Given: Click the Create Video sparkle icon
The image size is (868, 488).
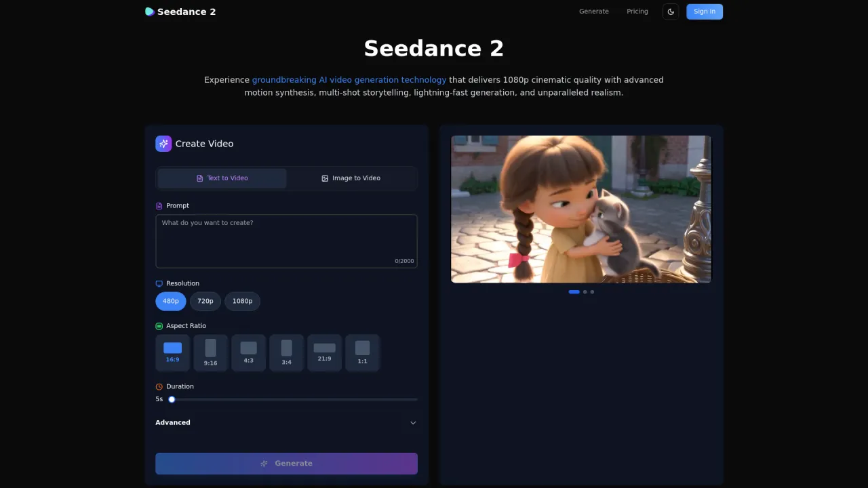Looking at the screenshot, I should point(163,144).
